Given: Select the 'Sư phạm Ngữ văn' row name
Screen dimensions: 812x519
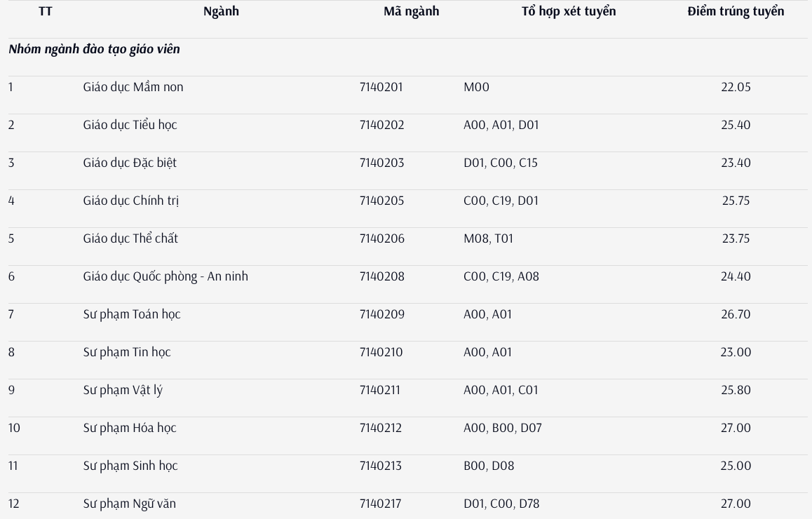Looking at the screenshot, I should (130, 504).
